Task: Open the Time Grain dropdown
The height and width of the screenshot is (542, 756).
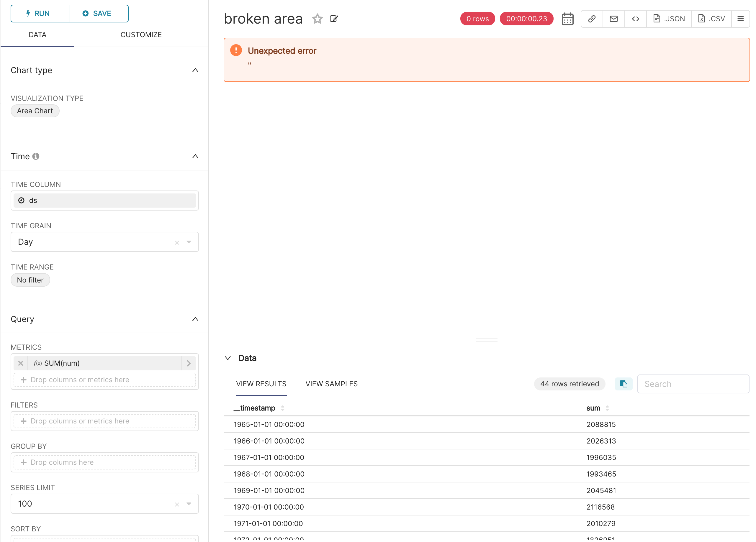Action: [x=189, y=242]
